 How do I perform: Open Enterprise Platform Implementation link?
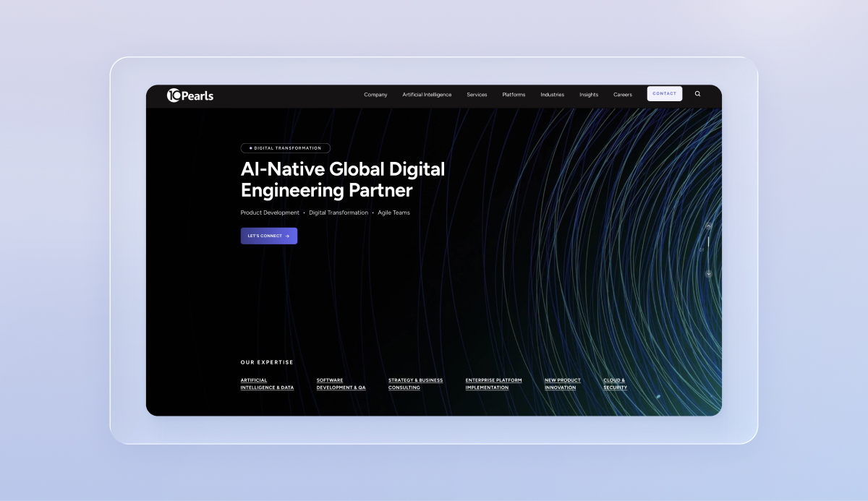pyautogui.click(x=493, y=384)
